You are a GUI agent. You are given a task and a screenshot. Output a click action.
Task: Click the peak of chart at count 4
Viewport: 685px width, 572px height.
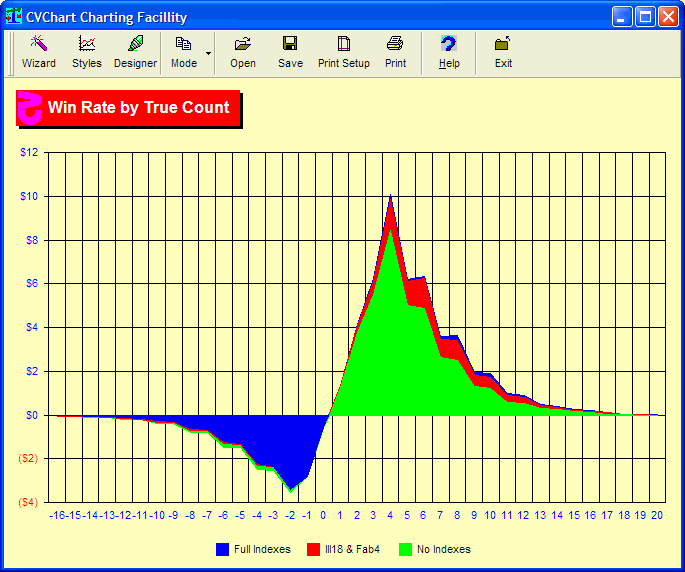[x=390, y=197]
